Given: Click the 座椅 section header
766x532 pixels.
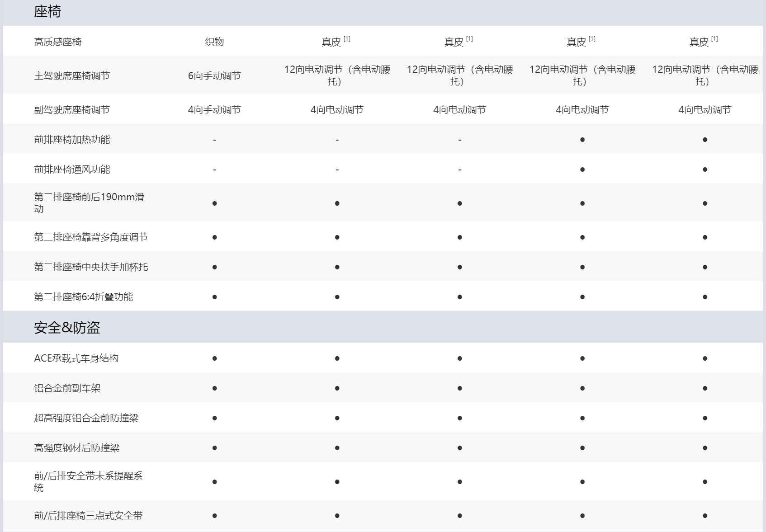Looking at the screenshot, I should click(x=47, y=12).
